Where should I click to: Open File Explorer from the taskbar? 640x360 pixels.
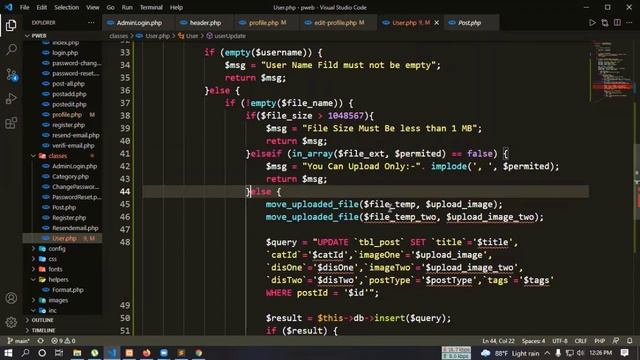(77, 353)
